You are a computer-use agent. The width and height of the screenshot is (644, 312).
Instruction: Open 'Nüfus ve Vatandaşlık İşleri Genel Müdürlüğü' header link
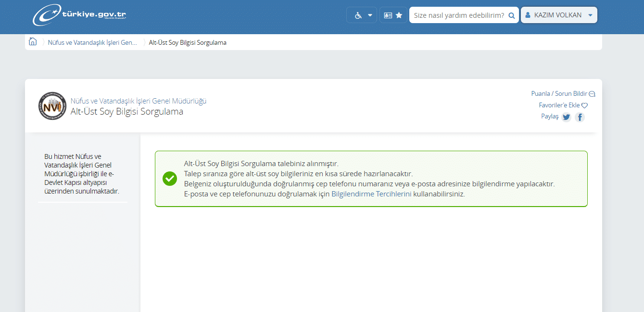tap(139, 101)
